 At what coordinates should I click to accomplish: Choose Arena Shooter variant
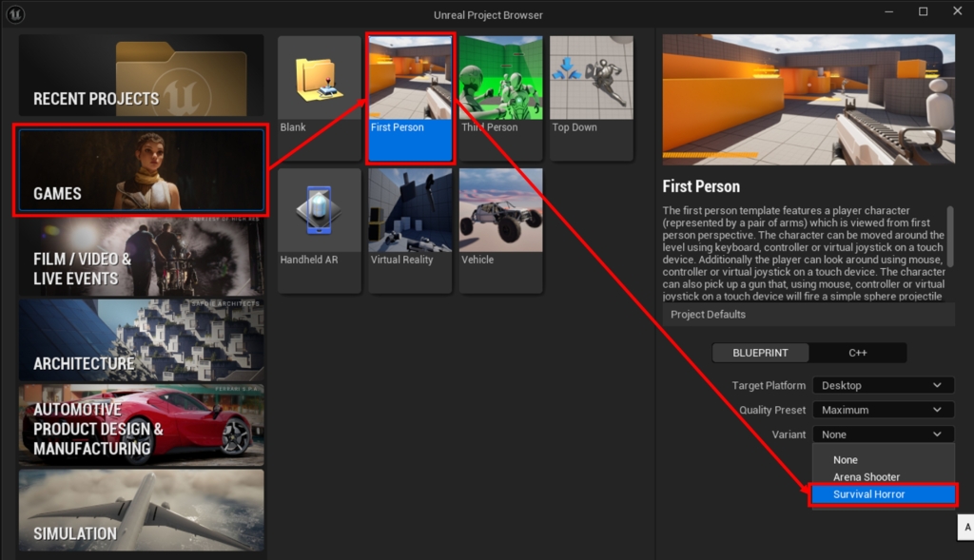tap(883, 476)
